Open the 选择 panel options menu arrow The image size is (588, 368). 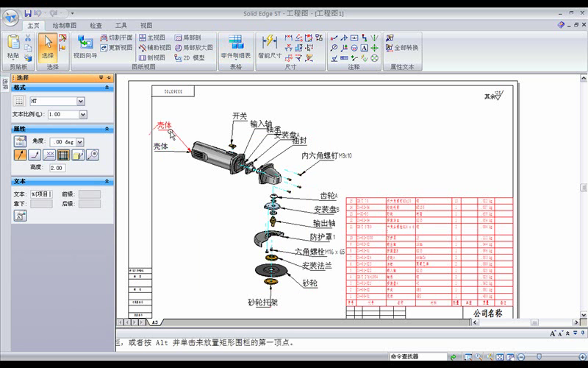pyautogui.click(x=101, y=78)
